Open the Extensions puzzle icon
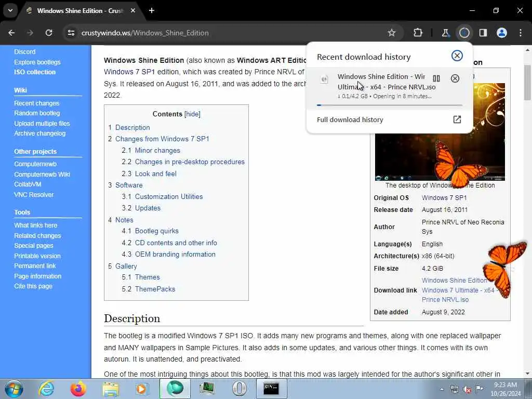This screenshot has height=399, width=532. pyautogui.click(x=418, y=33)
